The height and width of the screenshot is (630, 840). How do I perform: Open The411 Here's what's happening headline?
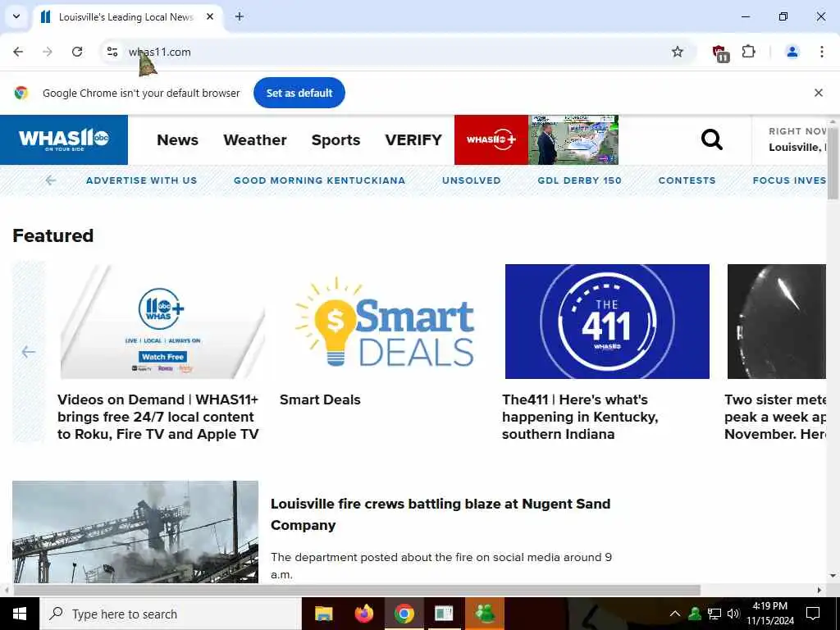coord(580,417)
